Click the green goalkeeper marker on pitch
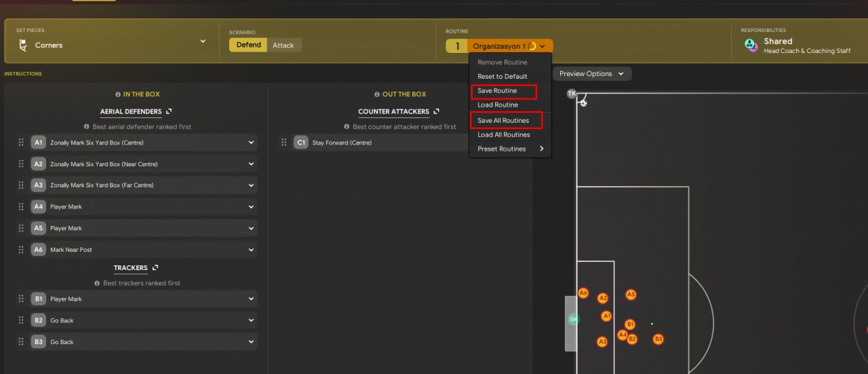 point(574,319)
